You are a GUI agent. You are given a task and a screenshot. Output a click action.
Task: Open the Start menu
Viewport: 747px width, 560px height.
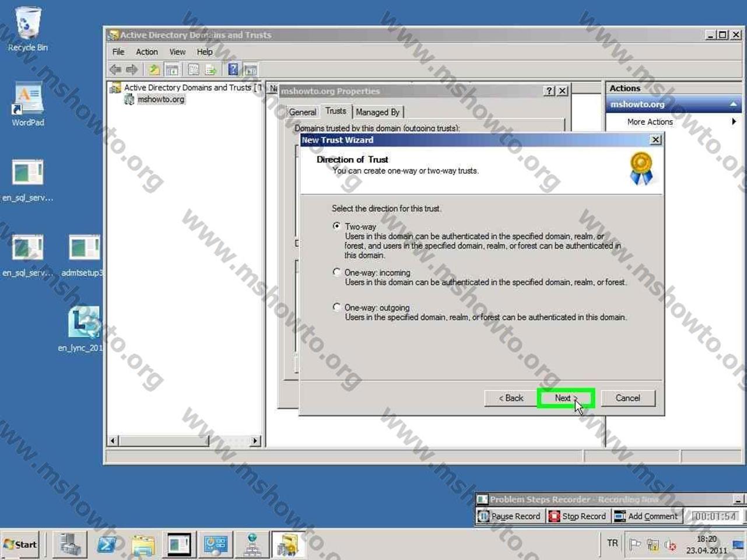20,545
